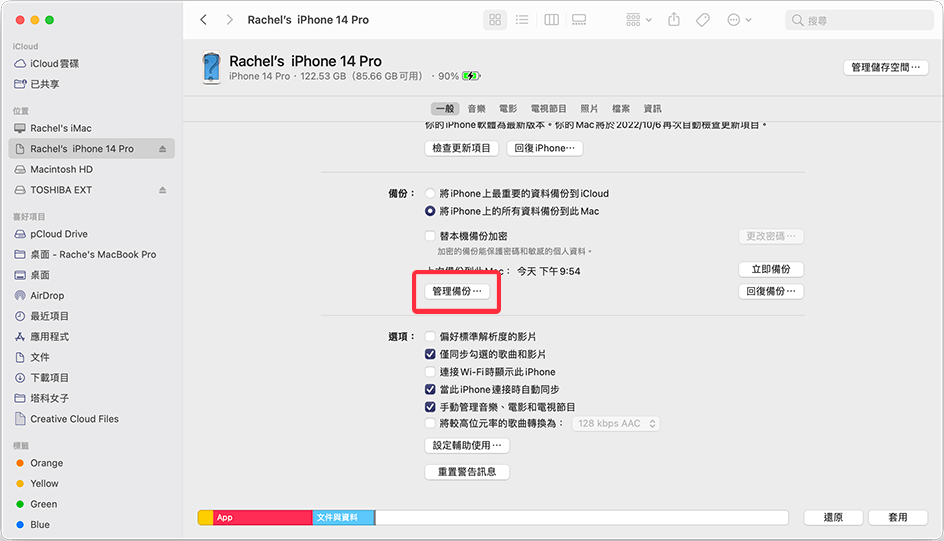Select backup to iCloud radio option
This screenshot has height=541, width=944.
coord(430,193)
